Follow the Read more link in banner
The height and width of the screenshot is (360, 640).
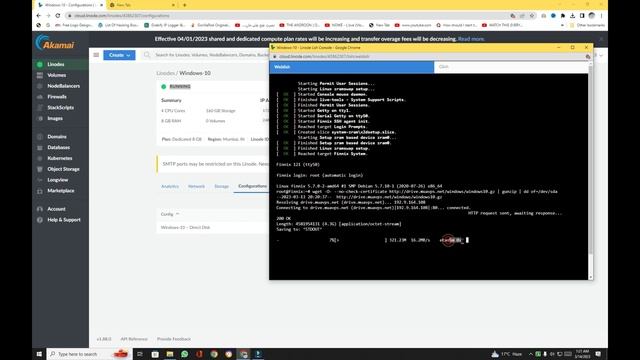471,39
